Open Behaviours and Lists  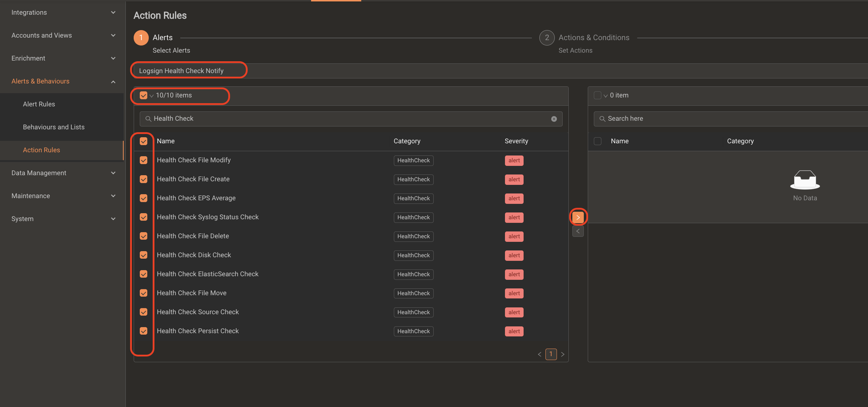coord(53,127)
